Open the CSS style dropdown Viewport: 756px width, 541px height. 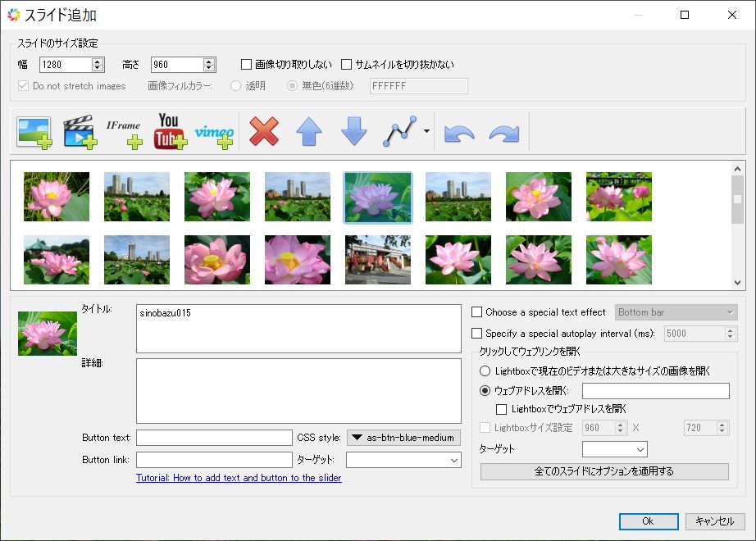(405, 438)
